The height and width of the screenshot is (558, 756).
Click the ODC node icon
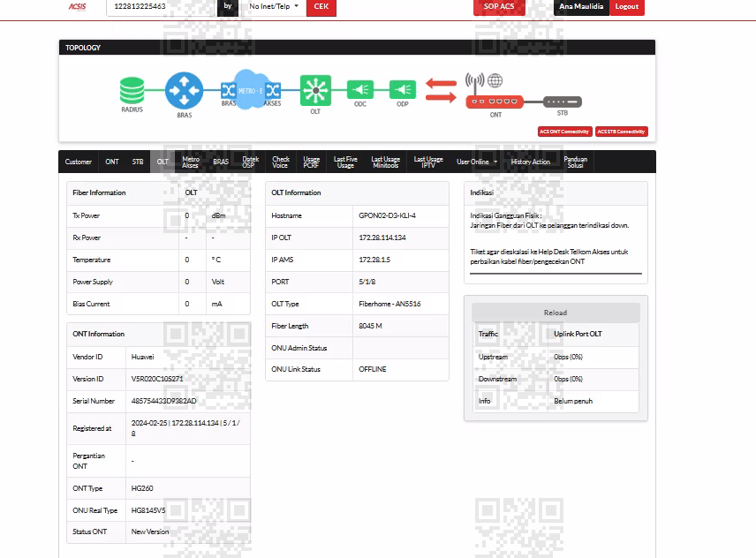click(360, 90)
